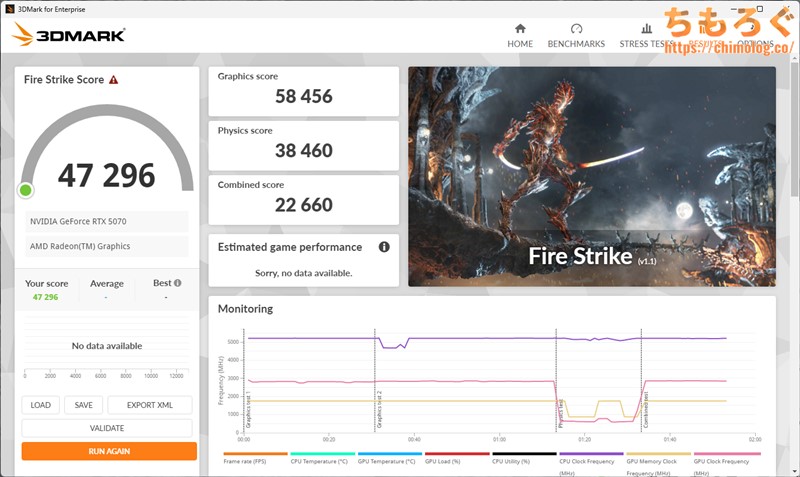Click the stress tests bar chart icon

646,28
